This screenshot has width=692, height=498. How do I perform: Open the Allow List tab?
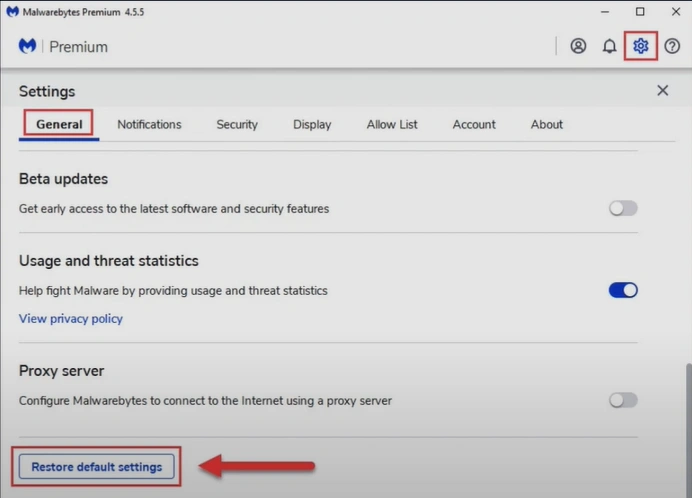392,124
